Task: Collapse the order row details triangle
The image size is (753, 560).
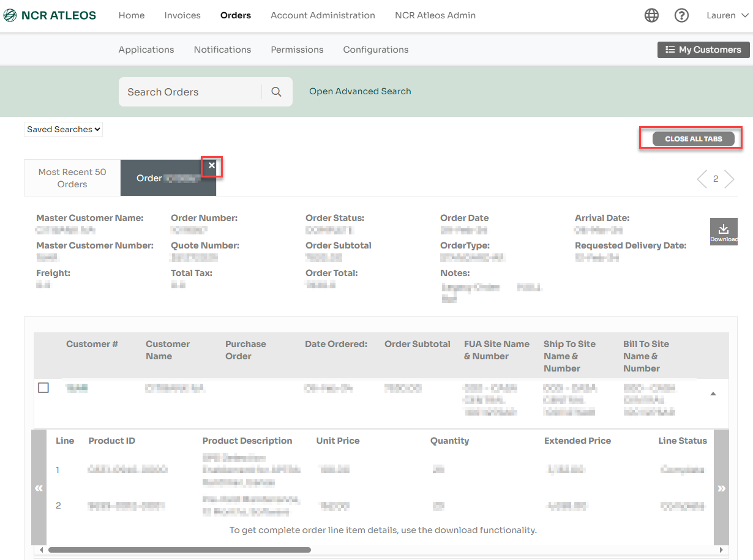Action: tap(713, 394)
